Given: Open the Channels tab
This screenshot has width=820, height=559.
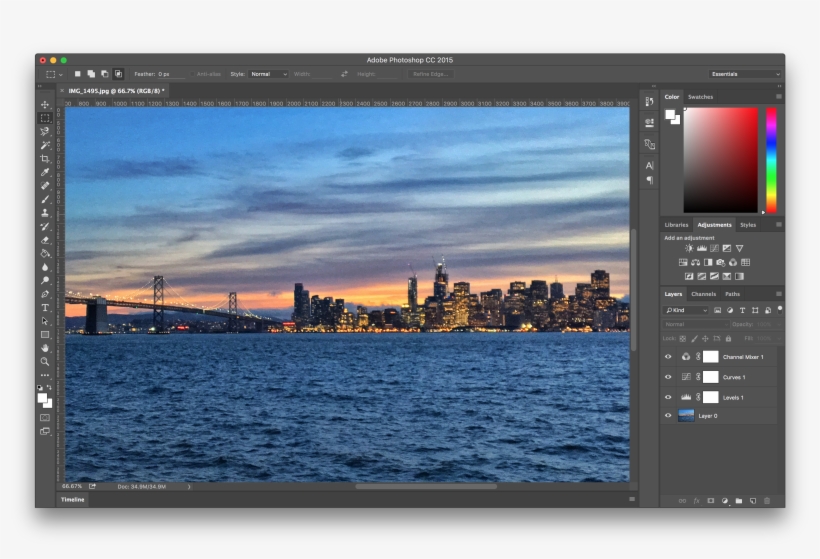Looking at the screenshot, I should pyautogui.click(x=703, y=294).
